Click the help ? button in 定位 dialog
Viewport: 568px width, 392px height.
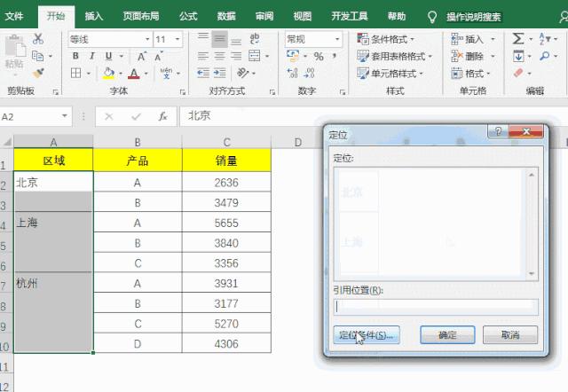pyautogui.click(x=498, y=131)
